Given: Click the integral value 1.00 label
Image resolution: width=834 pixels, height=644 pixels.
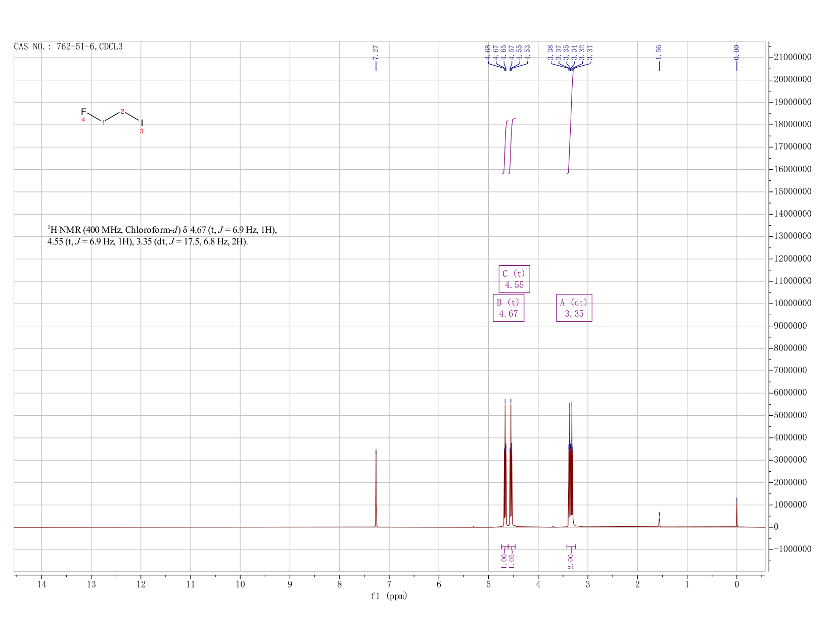Looking at the screenshot, I should tap(504, 561).
